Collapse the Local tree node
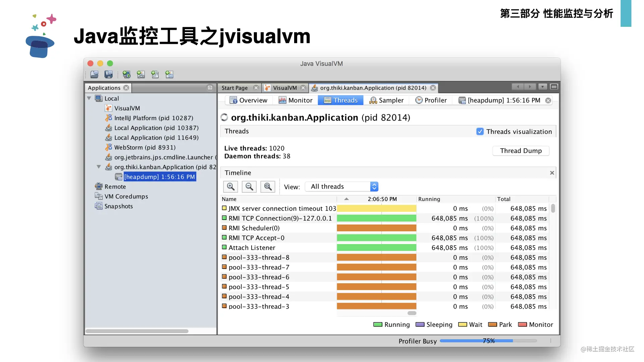Viewport: 644px width, 362px height. point(89,99)
